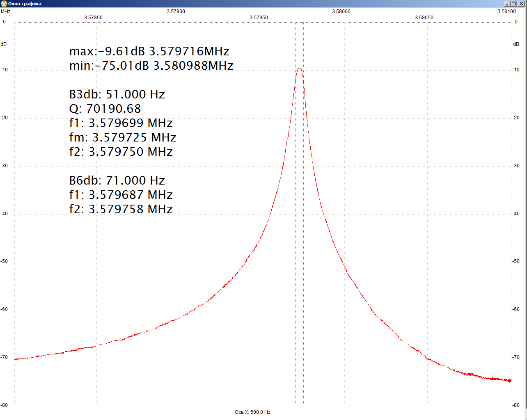Click the fm: 3.579725 MHz readout
The height and width of the screenshot is (420, 527).
[123, 137]
